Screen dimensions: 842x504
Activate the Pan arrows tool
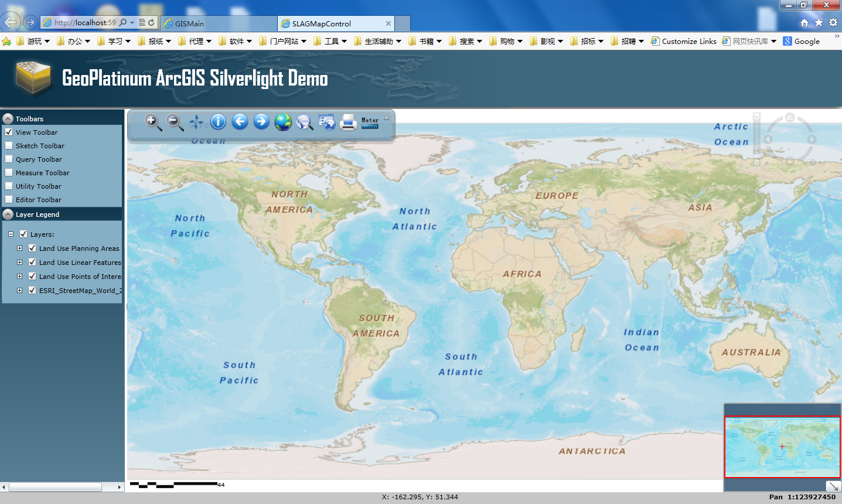click(x=196, y=122)
